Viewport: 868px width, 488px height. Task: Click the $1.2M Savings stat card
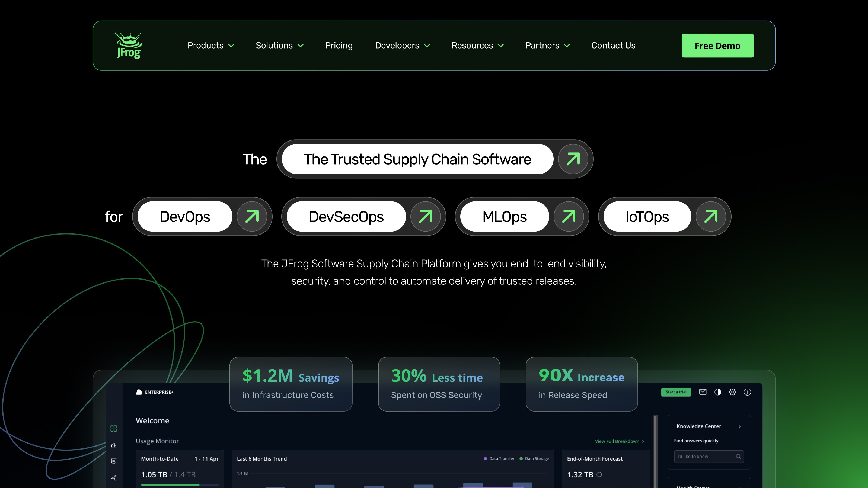291,384
